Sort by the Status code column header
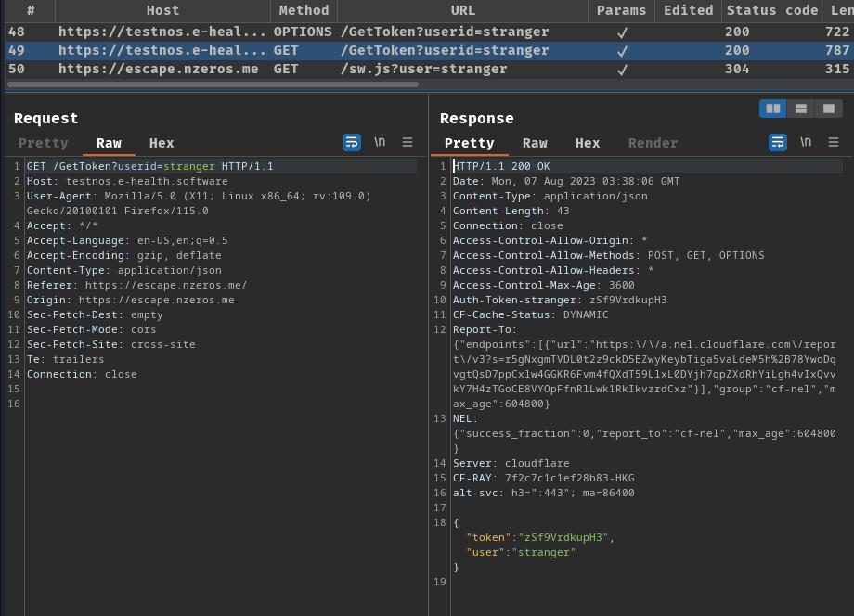The width and height of the screenshot is (854, 616). [x=771, y=10]
